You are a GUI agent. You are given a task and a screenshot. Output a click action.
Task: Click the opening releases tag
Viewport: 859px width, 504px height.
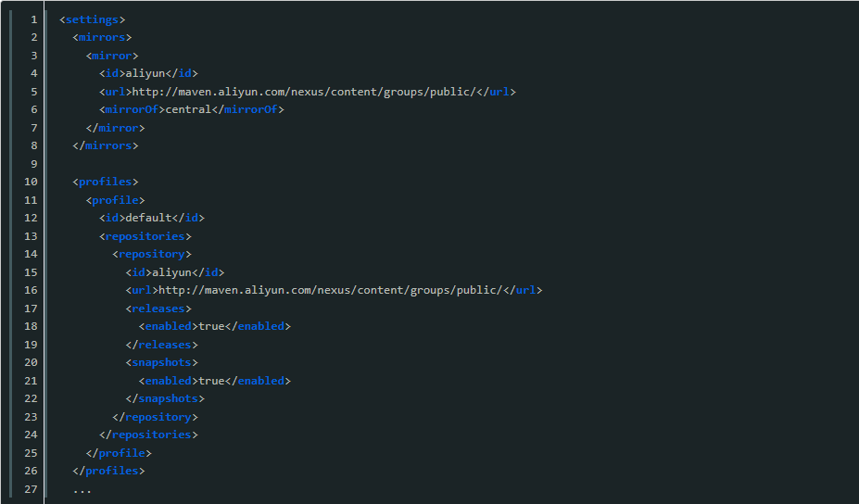[158, 309]
